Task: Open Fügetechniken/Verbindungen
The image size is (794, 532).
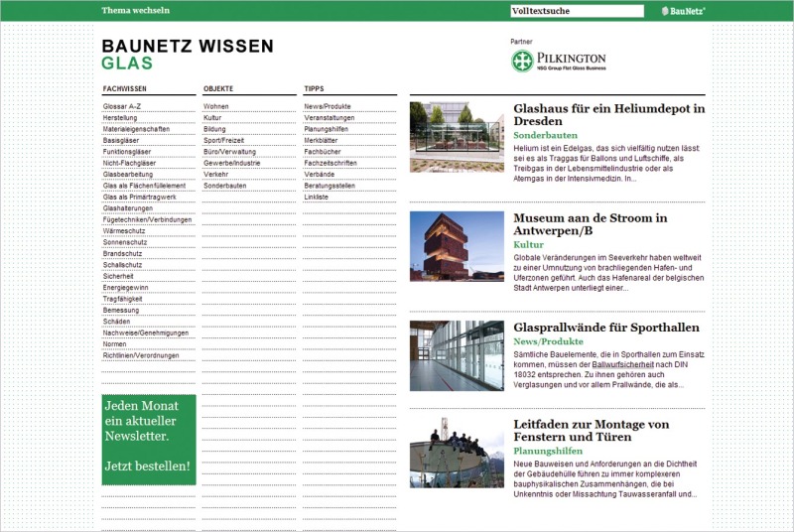Action: point(147,219)
